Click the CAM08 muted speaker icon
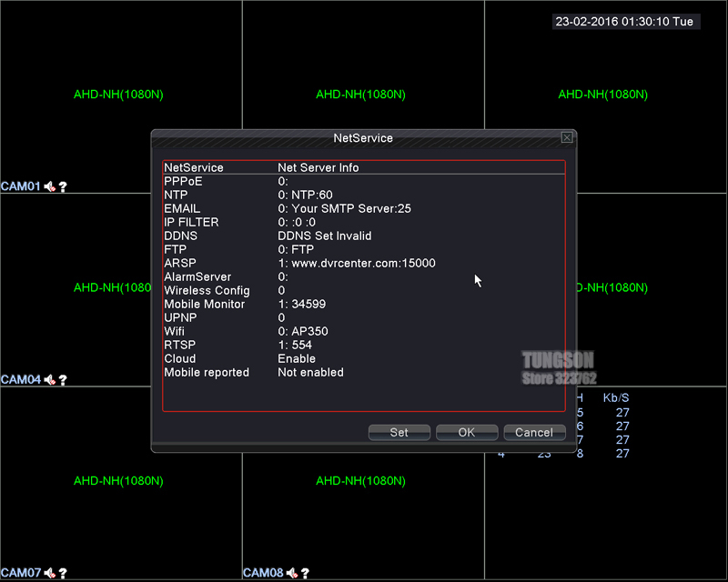 pos(293,574)
